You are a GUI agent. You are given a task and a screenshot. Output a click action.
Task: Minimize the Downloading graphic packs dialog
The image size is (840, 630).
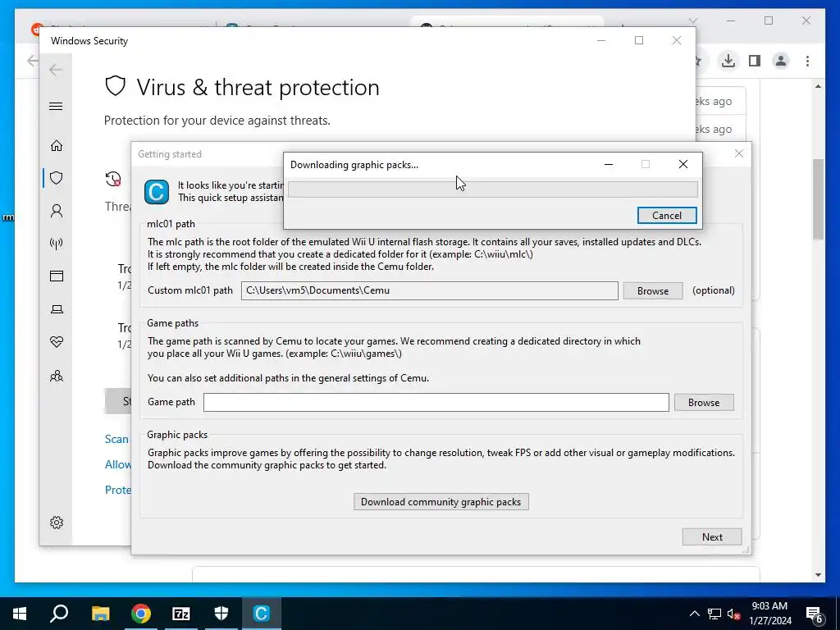pos(609,164)
